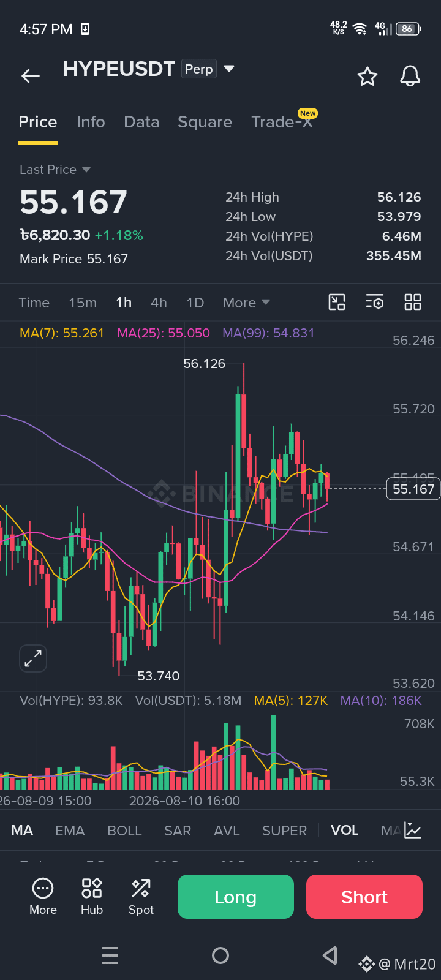Open chart indicator settings icon
This screenshot has height=980, width=441.
click(374, 302)
